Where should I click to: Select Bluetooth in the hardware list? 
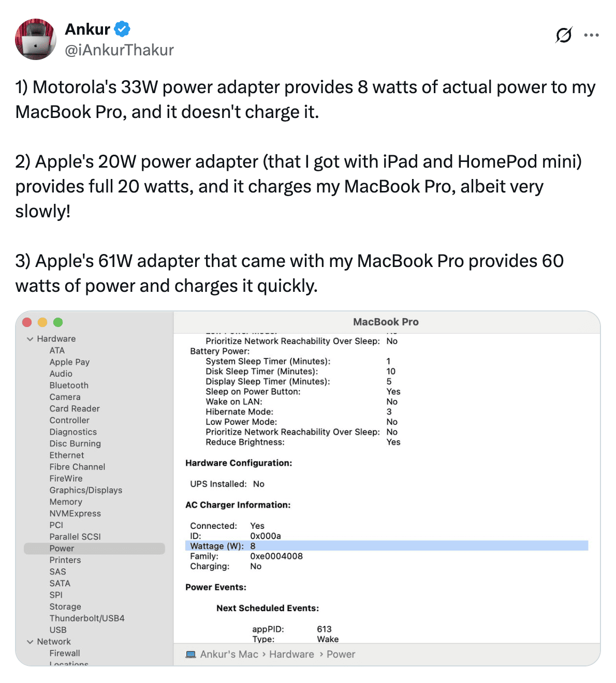click(x=69, y=385)
